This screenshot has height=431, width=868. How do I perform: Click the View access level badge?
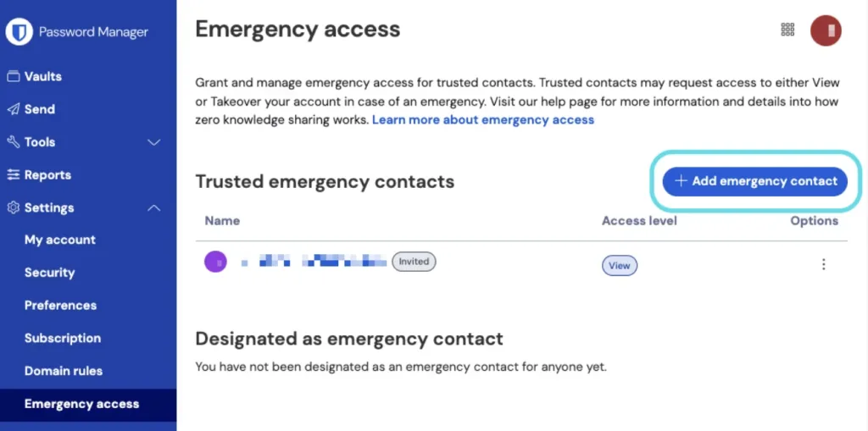click(620, 266)
